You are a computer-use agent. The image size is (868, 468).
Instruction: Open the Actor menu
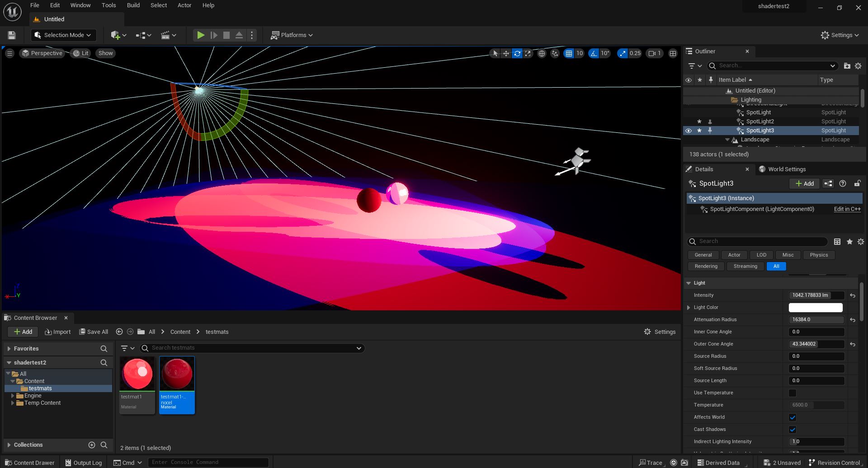(x=184, y=5)
